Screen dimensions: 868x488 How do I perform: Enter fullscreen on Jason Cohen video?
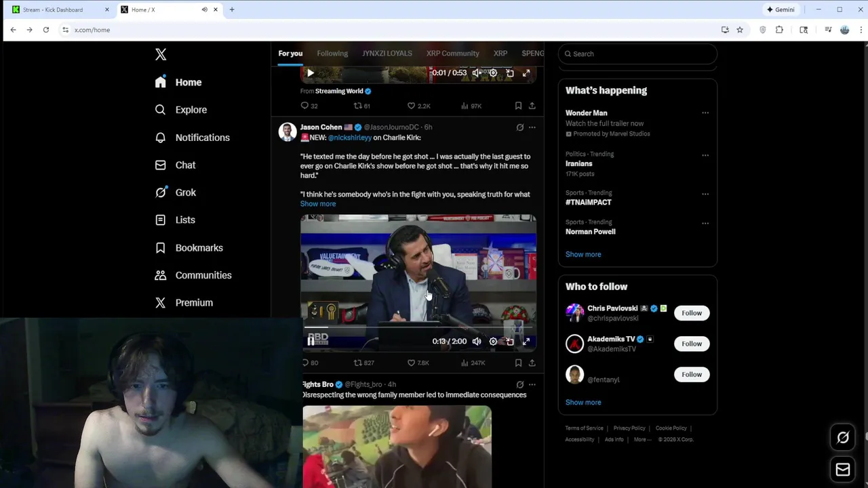(526, 342)
